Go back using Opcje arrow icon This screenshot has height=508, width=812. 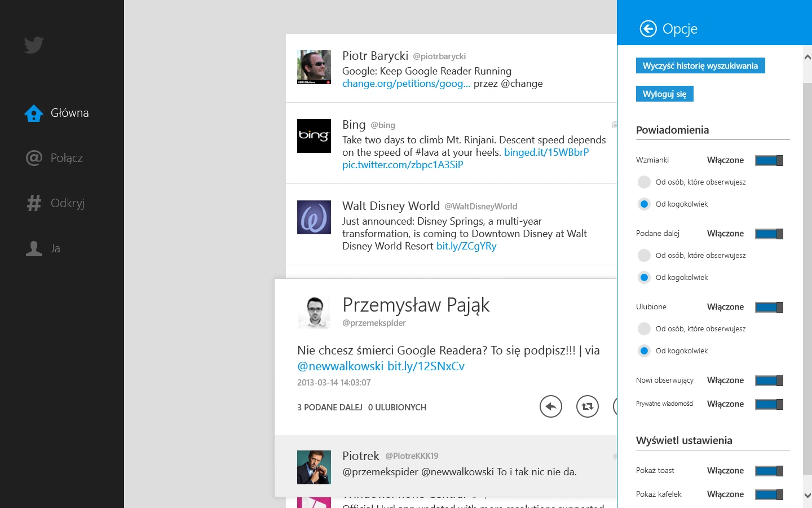pyautogui.click(x=648, y=28)
